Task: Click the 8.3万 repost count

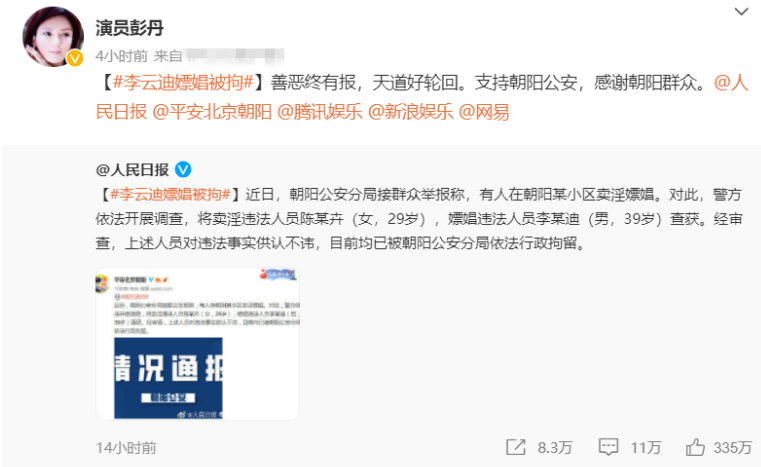Action: 555,447
